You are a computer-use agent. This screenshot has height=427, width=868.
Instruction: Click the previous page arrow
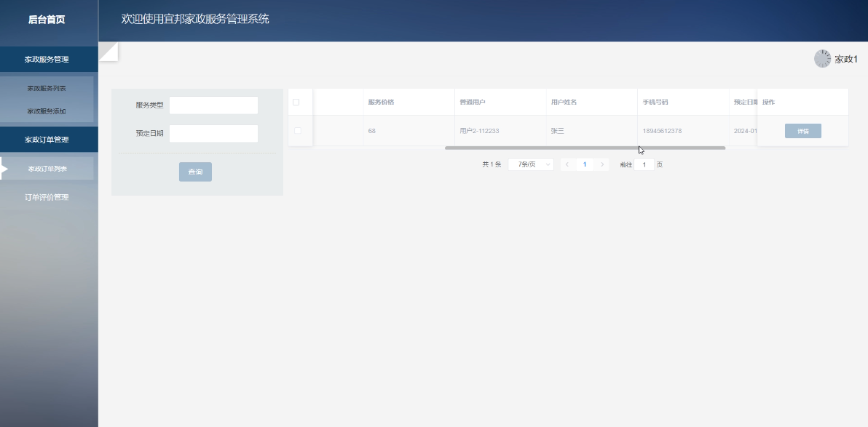[567, 164]
